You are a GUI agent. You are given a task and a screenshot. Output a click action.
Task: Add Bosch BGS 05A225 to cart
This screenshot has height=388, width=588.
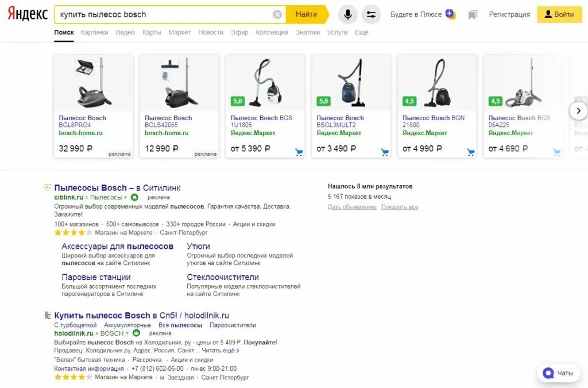coord(556,152)
